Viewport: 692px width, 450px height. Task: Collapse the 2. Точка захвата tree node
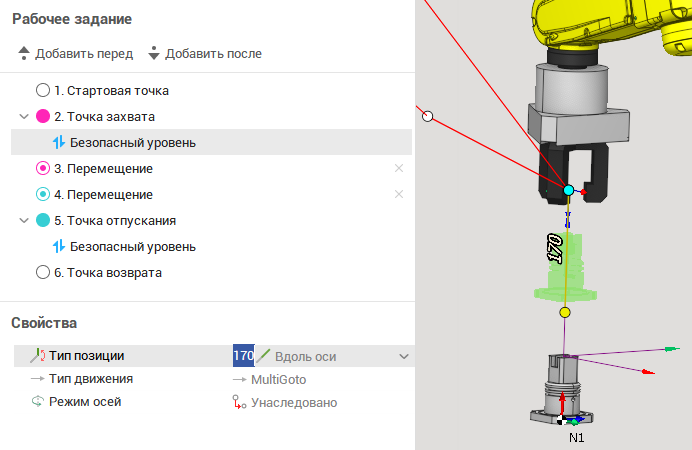pyautogui.click(x=24, y=116)
